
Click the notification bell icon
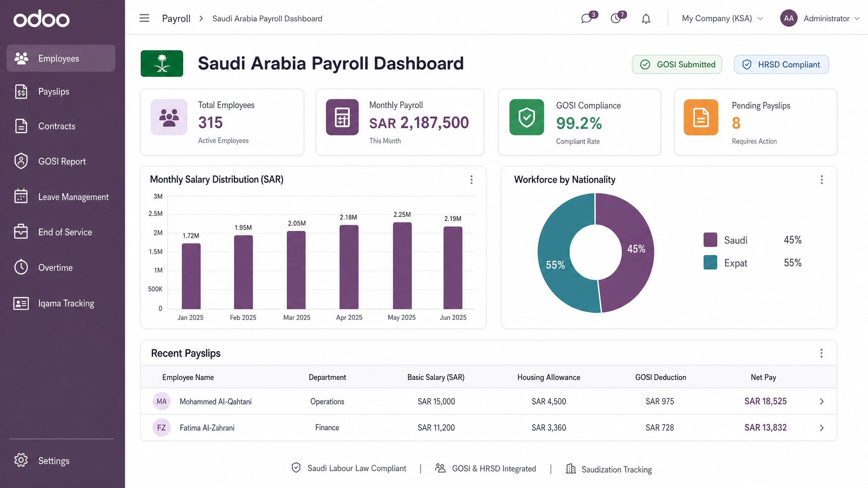pyautogui.click(x=646, y=19)
